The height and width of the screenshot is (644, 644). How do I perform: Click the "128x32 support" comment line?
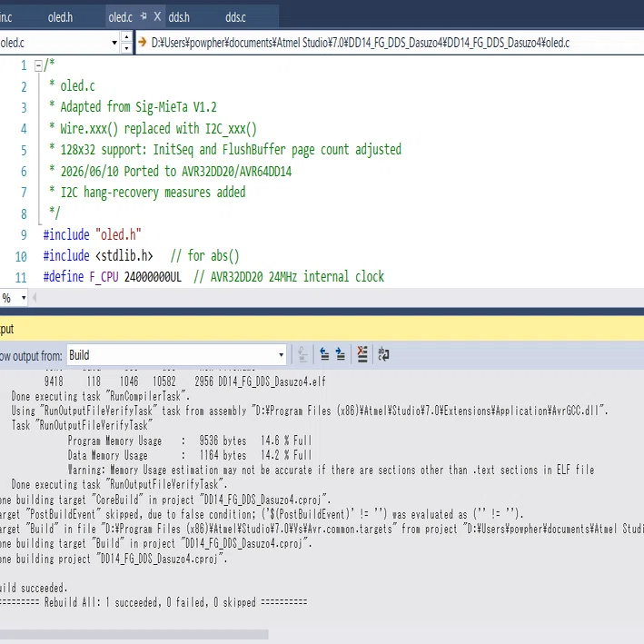(x=231, y=150)
